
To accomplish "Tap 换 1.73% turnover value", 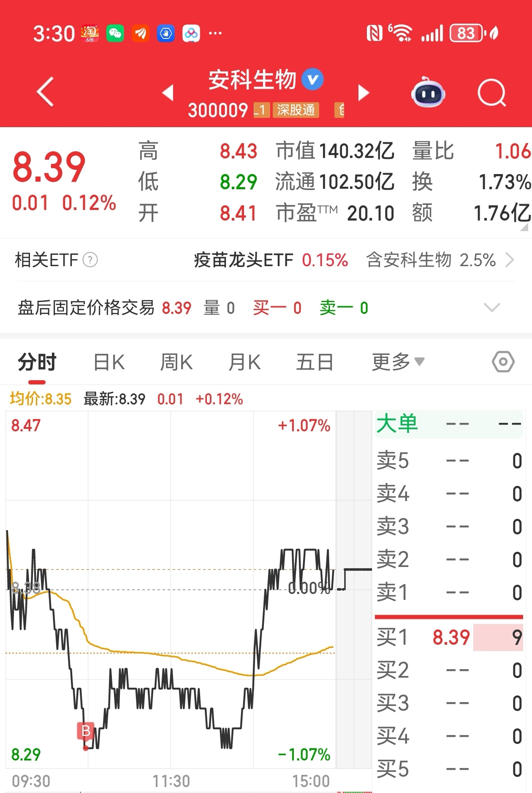I will 471,182.
